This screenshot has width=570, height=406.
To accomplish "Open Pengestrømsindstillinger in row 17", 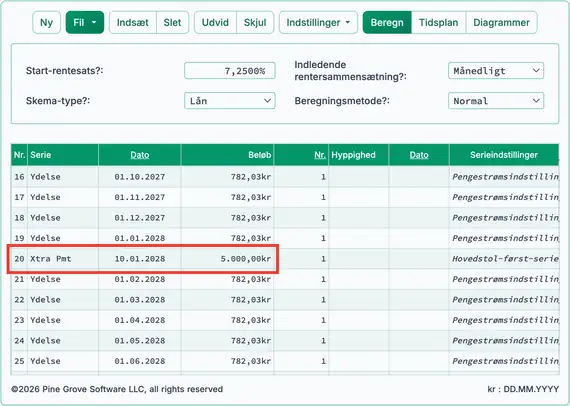I will pos(504,197).
